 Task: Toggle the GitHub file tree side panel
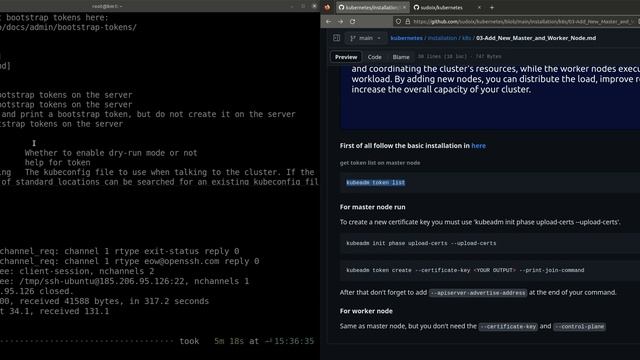(x=336, y=38)
